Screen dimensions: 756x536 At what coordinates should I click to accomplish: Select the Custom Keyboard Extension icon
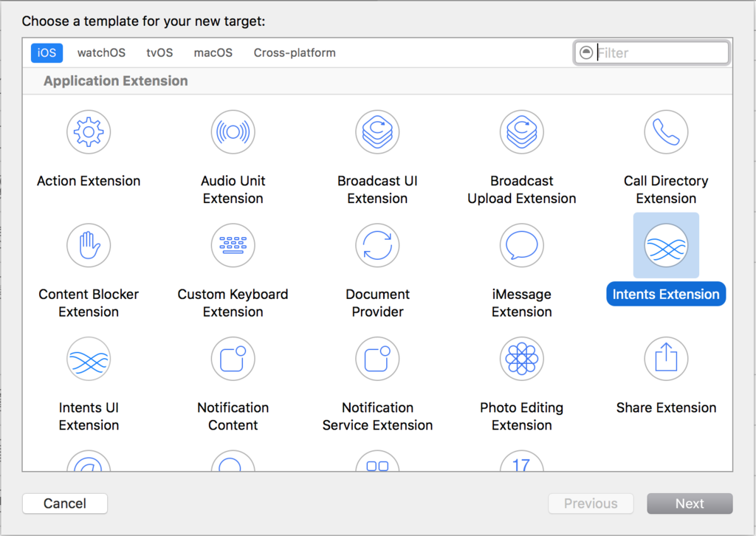click(233, 245)
